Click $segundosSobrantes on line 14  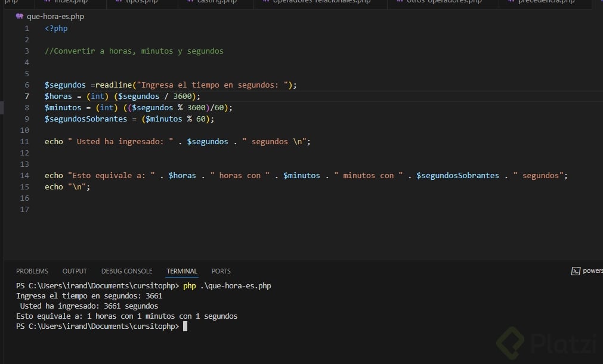tap(457, 176)
